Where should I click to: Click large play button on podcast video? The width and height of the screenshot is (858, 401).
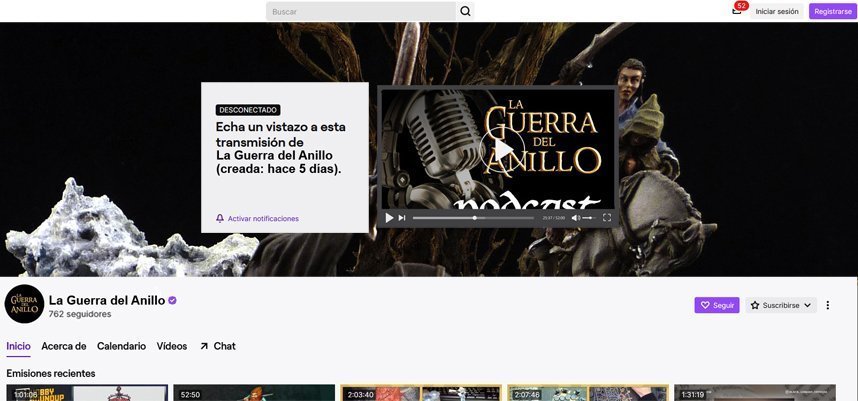502,149
